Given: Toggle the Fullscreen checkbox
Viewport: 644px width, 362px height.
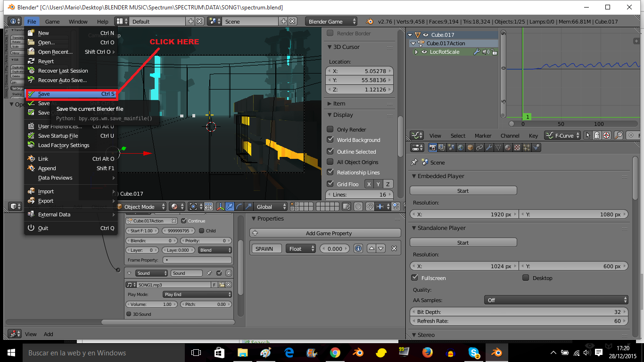Looking at the screenshot, I should point(415,278).
